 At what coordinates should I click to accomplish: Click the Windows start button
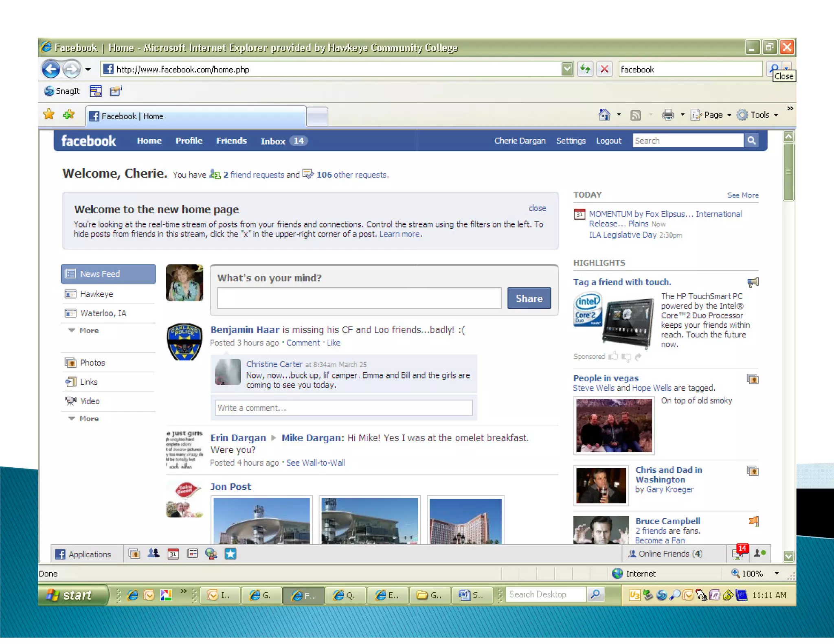[73, 595]
